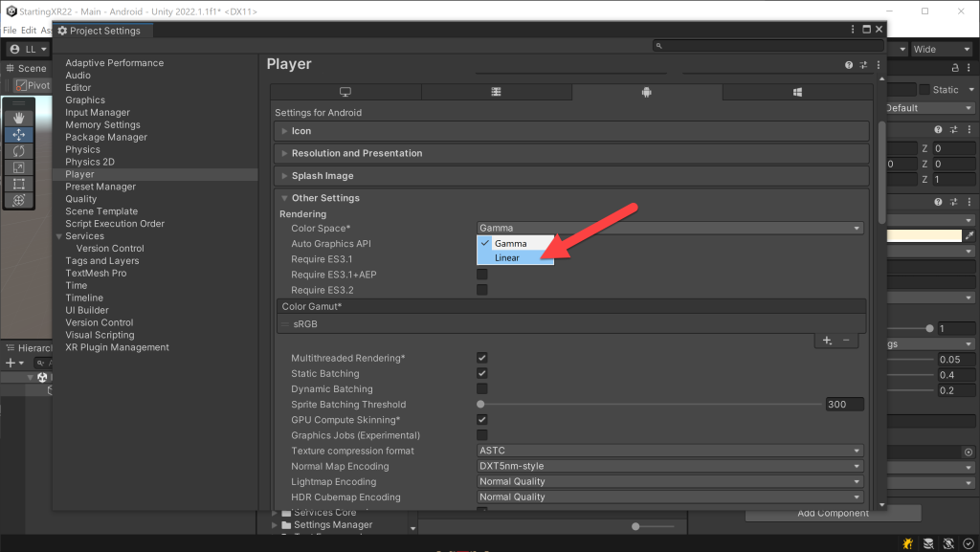
Task: Open the Edit menu
Action: (x=28, y=30)
